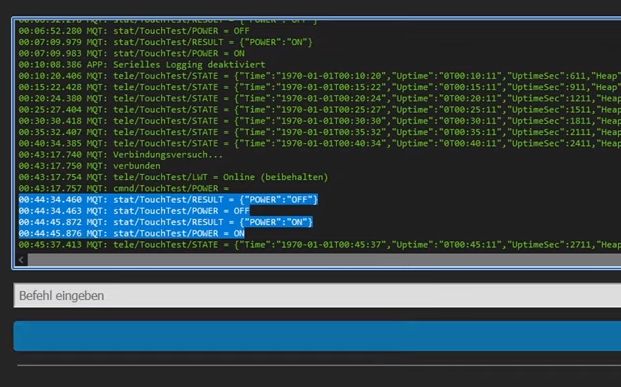Click log line 00:07:09.979 RESULT POWER ON
Viewport: 621px width, 387px height.
(x=166, y=42)
